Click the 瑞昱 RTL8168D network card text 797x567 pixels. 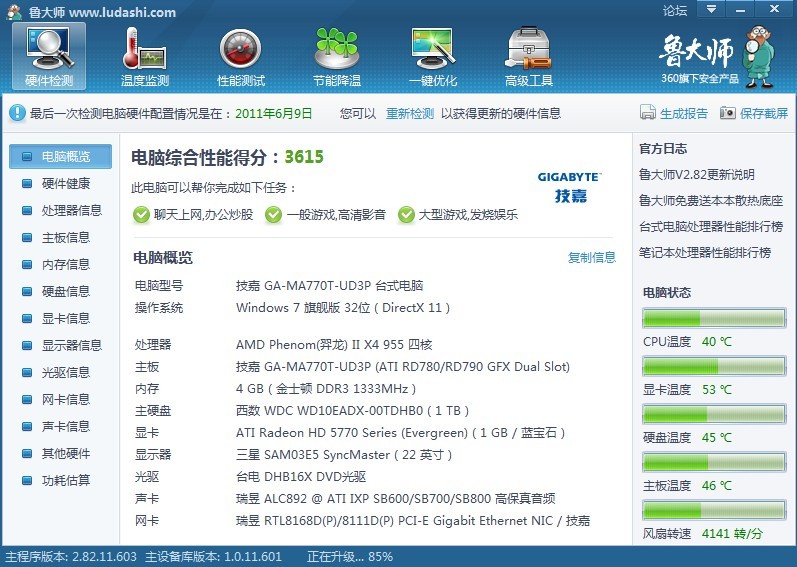413,520
